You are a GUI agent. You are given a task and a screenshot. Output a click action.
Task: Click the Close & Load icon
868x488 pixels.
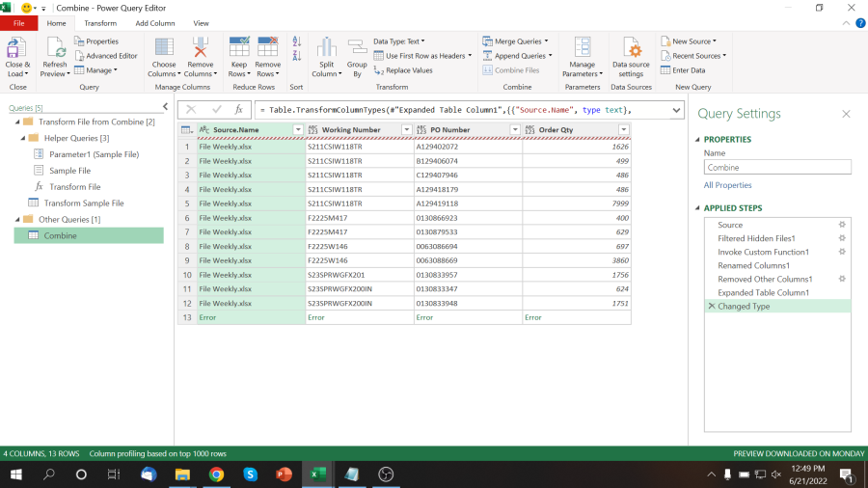pos(16,48)
